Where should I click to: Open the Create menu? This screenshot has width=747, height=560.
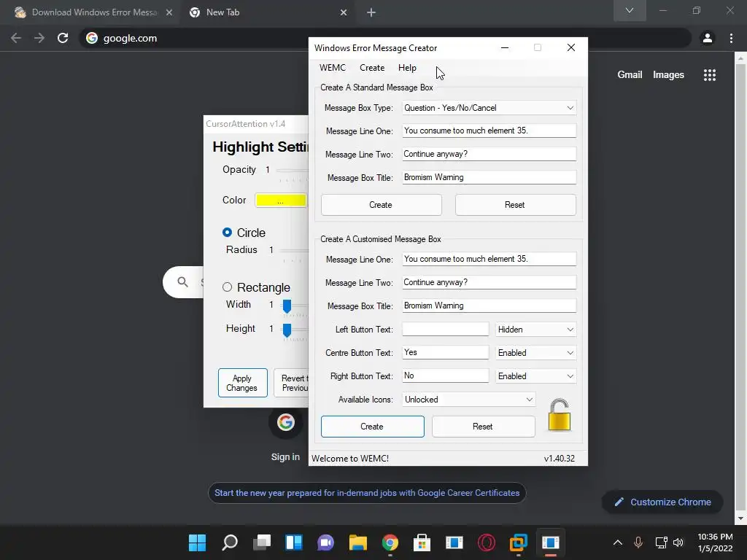coord(372,68)
